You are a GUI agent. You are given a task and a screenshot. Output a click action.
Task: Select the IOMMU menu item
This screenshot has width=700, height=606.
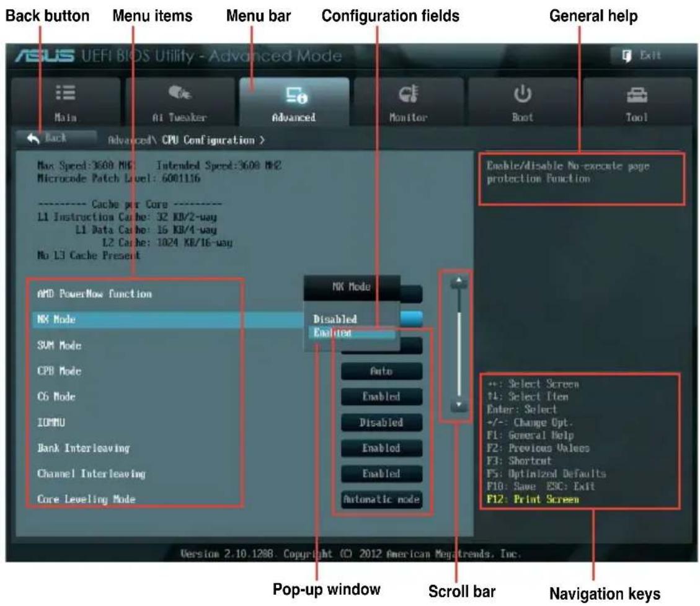click(51, 422)
